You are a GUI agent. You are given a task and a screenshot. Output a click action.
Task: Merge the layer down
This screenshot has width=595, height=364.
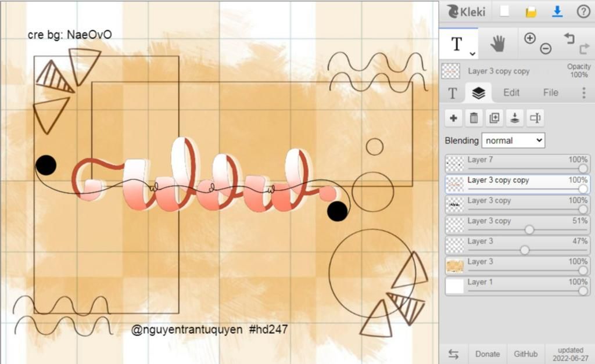[x=515, y=118]
